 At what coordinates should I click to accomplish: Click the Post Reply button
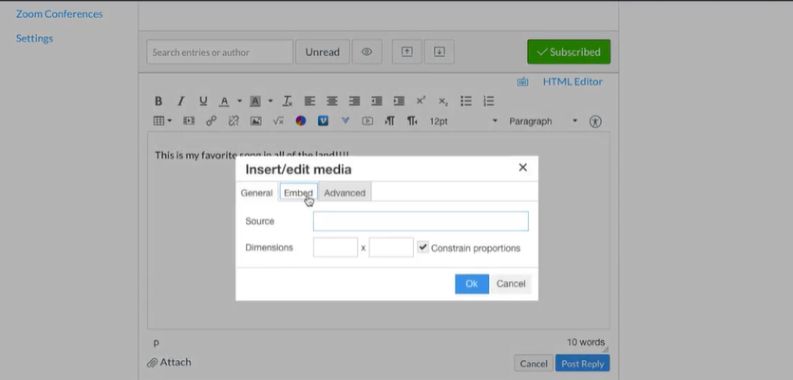[x=583, y=363]
